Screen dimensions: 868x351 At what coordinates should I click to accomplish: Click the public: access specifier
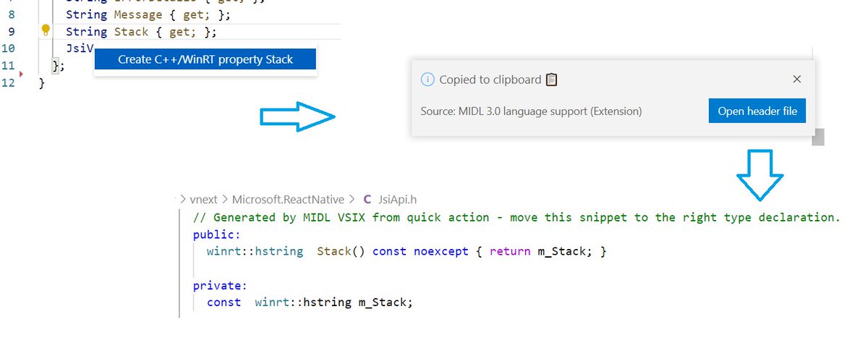(216, 234)
